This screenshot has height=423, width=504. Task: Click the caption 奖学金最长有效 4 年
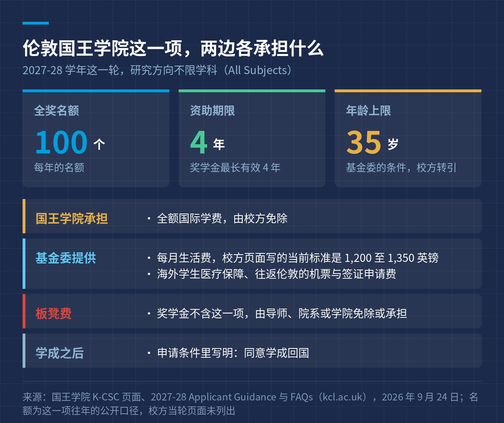[x=235, y=168]
